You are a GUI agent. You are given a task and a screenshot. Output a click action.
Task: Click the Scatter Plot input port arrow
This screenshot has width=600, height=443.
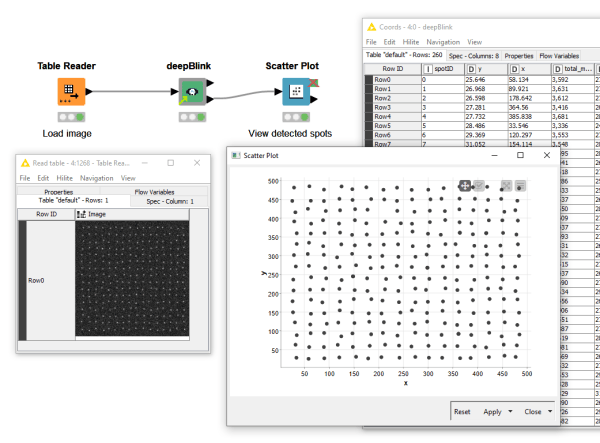[279, 91]
